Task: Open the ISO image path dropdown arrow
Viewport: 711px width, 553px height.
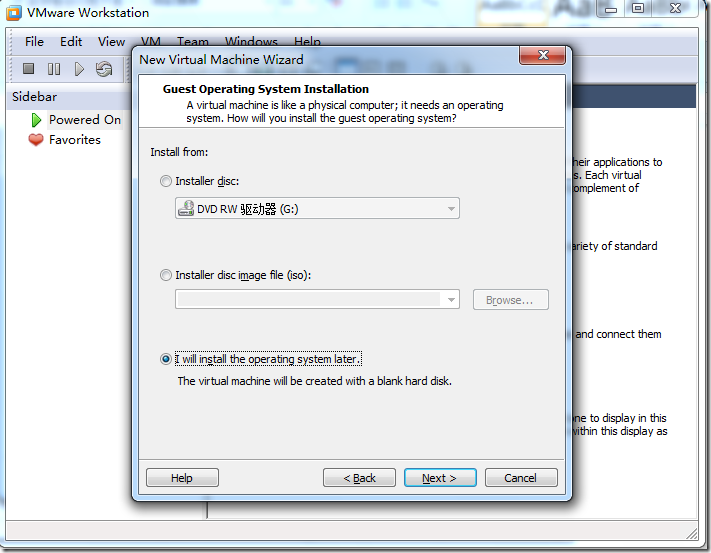Action: pos(451,300)
